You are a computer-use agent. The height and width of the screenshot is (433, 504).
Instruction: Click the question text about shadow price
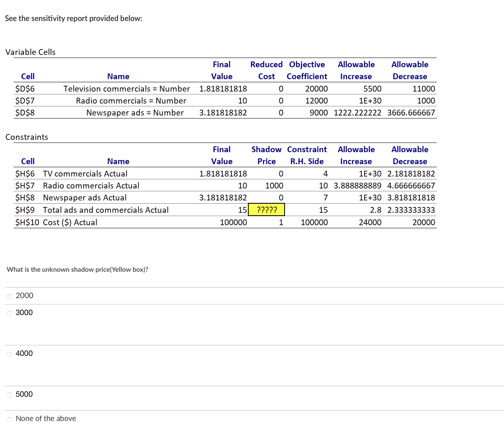point(77,269)
